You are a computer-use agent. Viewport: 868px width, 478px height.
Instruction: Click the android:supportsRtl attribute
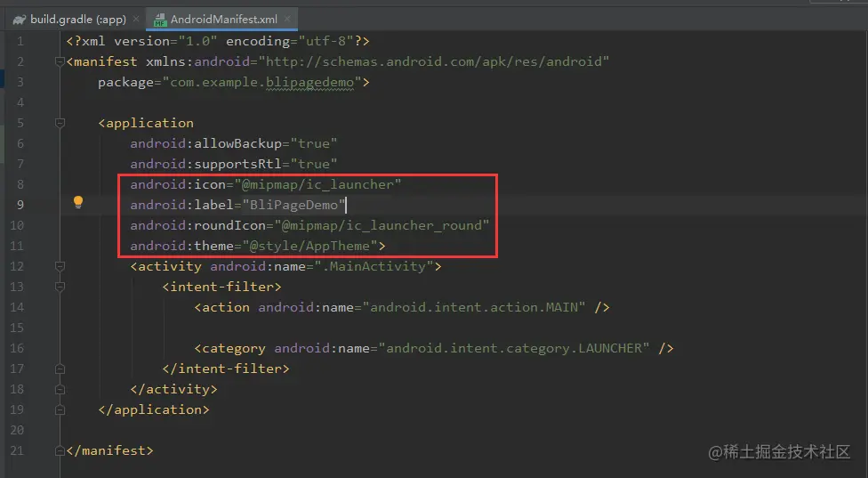(206, 165)
